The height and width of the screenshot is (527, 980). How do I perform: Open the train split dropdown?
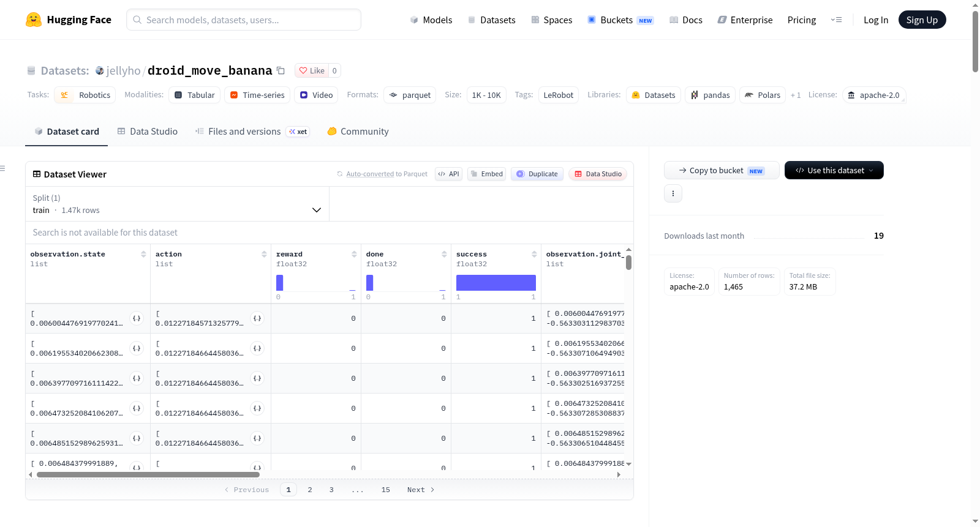(x=177, y=204)
